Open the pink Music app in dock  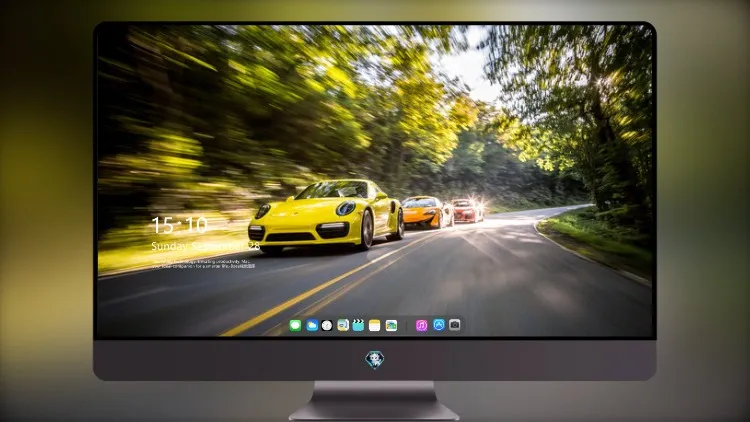pos(421,326)
